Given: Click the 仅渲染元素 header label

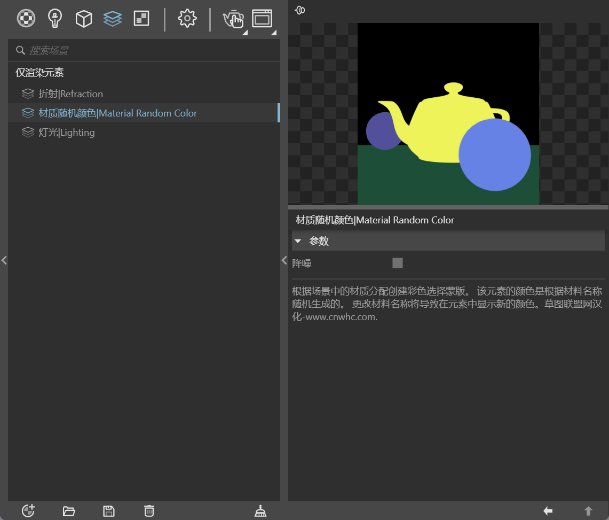Looking at the screenshot, I should pyautogui.click(x=40, y=73).
